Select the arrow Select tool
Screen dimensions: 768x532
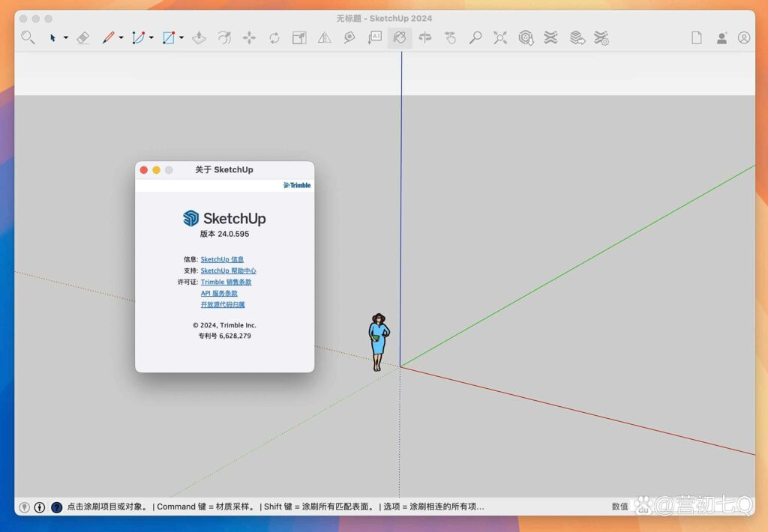[53, 37]
